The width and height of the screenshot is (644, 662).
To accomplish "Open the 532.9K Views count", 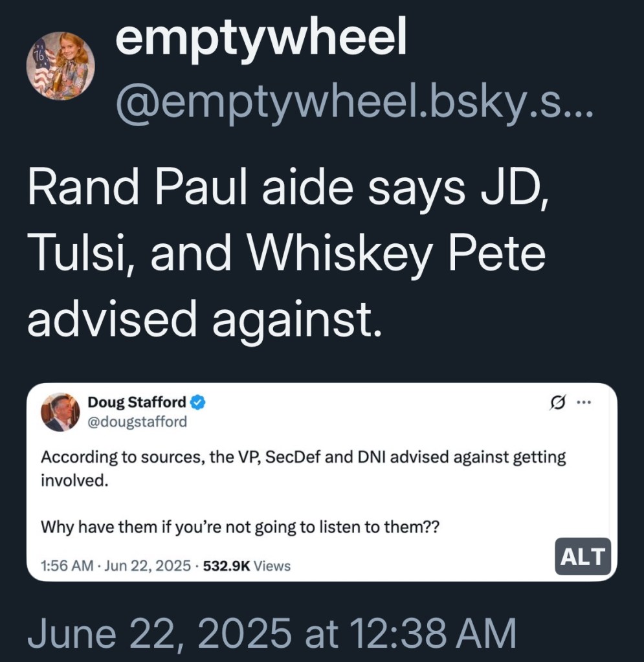I will 247,566.
